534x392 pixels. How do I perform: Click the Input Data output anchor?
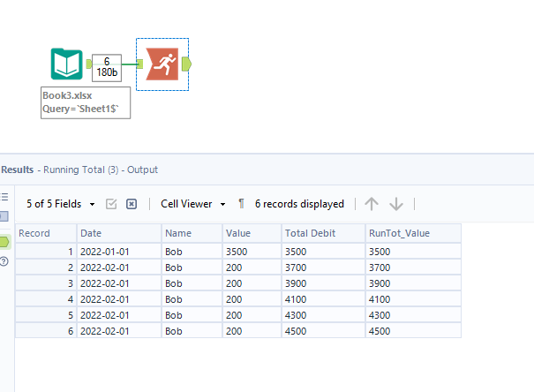[x=87, y=64]
